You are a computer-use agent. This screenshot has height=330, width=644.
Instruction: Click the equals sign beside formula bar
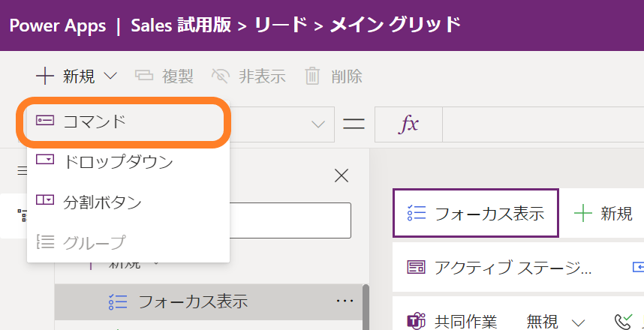(354, 124)
